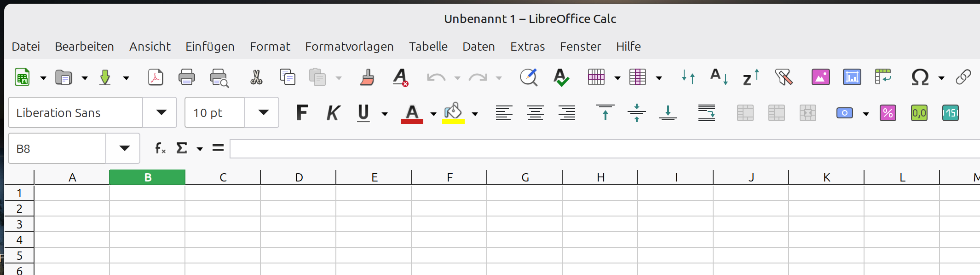Click the Print icon

click(186, 77)
